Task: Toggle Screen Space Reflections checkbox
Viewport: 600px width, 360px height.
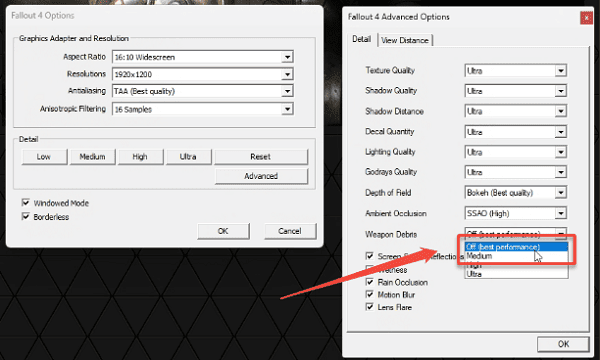Action: (x=370, y=256)
